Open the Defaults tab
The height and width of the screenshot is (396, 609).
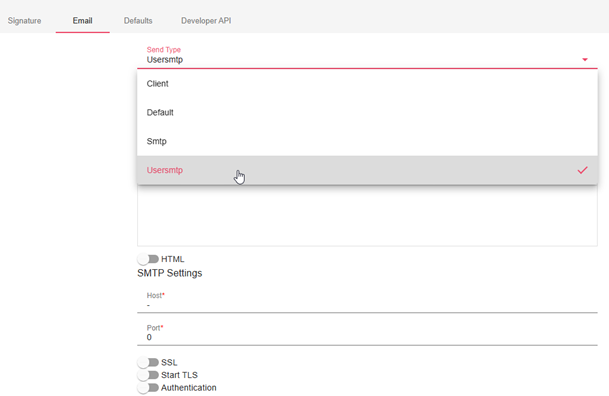pyautogui.click(x=138, y=21)
